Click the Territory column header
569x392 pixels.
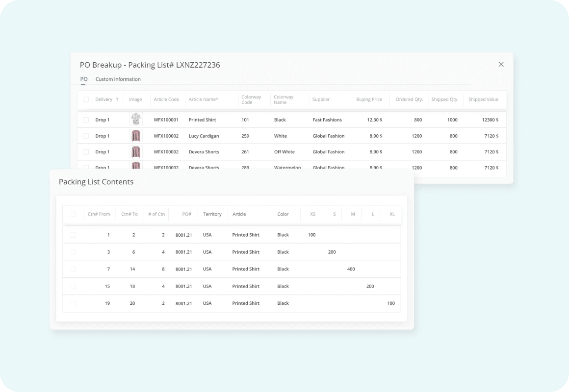tap(212, 214)
